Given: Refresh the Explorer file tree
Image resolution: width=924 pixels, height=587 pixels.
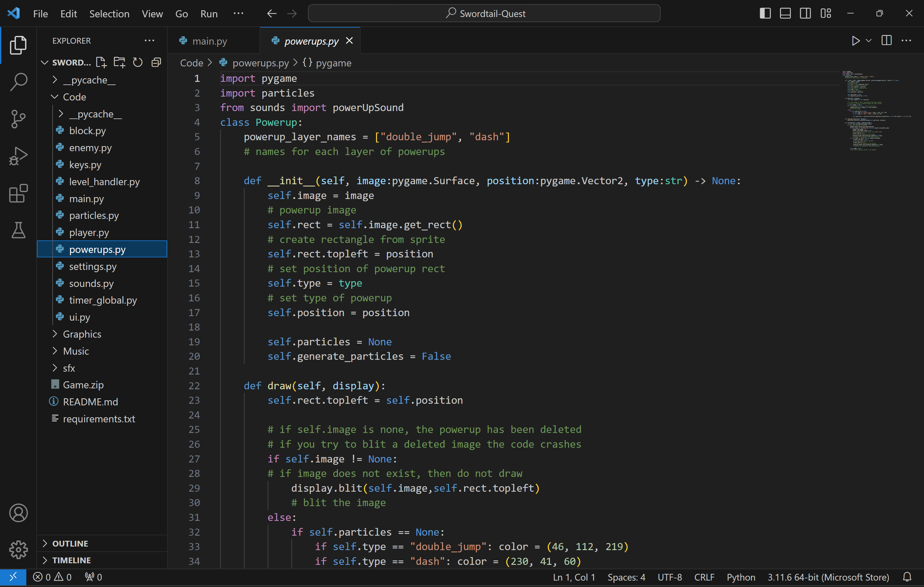Looking at the screenshot, I should pos(137,62).
